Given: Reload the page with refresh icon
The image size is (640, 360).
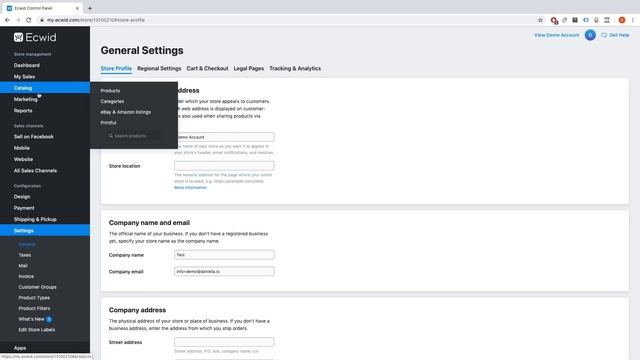Looking at the screenshot, I should pyautogui.click(x=29, y=20).
